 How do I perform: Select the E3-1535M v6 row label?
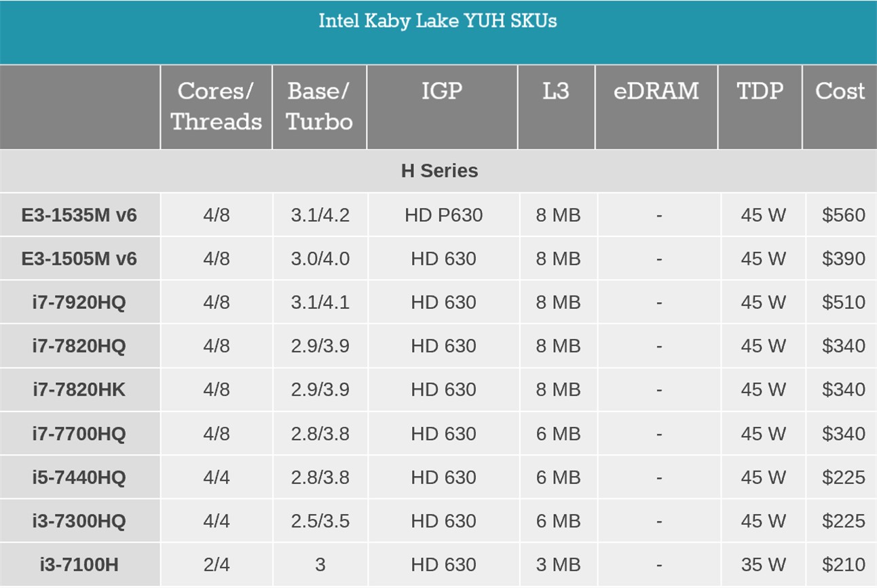click(79, 215)
